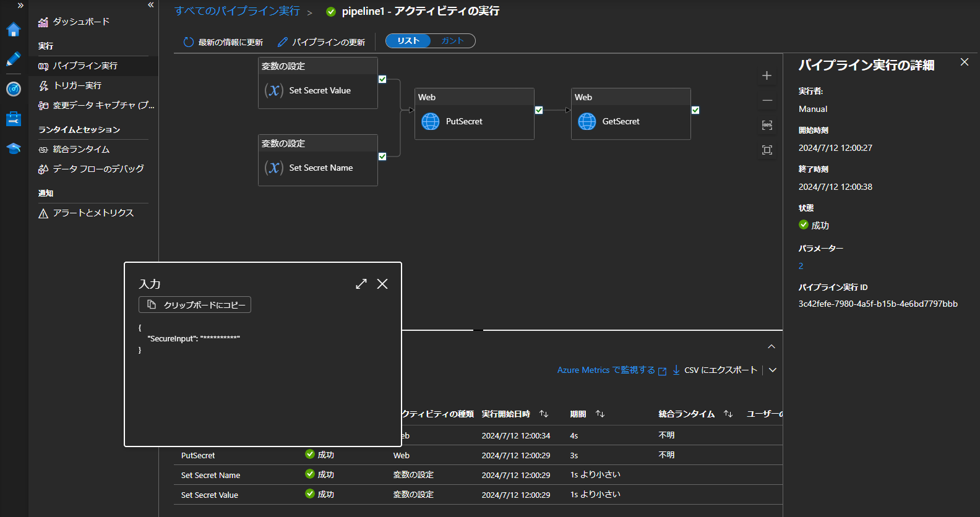This screenshot has width=980, height=517.
Task: Open データ フローのデバッグ menu item
Action: click(93, 169)
